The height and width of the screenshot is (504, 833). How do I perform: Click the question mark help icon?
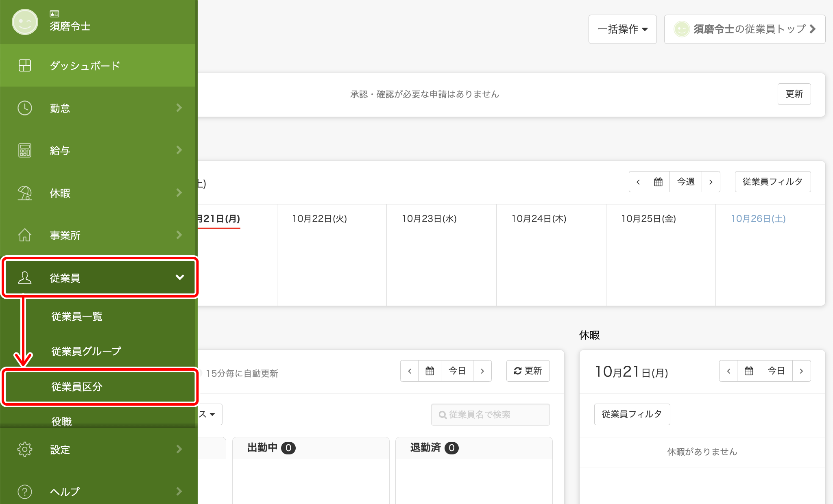click(x=25, y=492)
